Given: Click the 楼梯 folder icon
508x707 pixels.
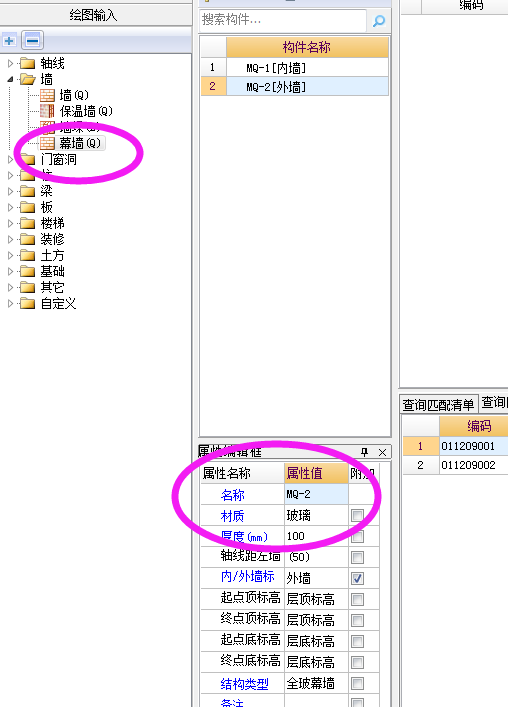Looking at the screenshot, I should coord(28,223).
